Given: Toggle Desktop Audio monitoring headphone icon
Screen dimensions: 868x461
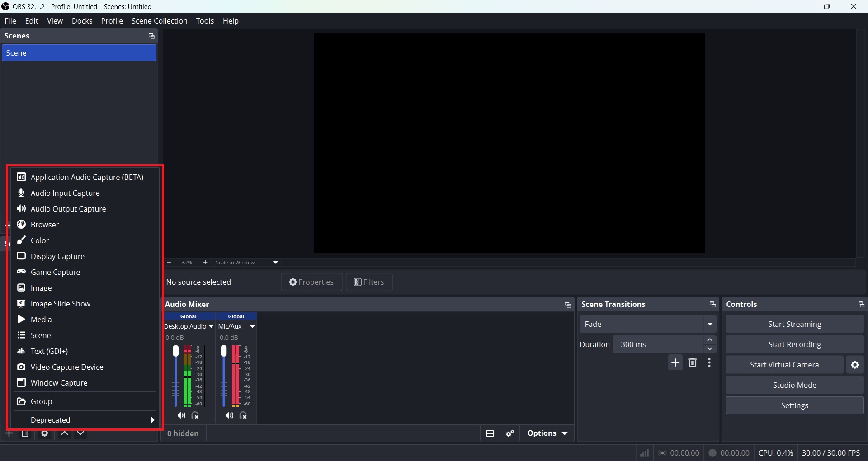Looking at the screenshot, I should point(195,415).
